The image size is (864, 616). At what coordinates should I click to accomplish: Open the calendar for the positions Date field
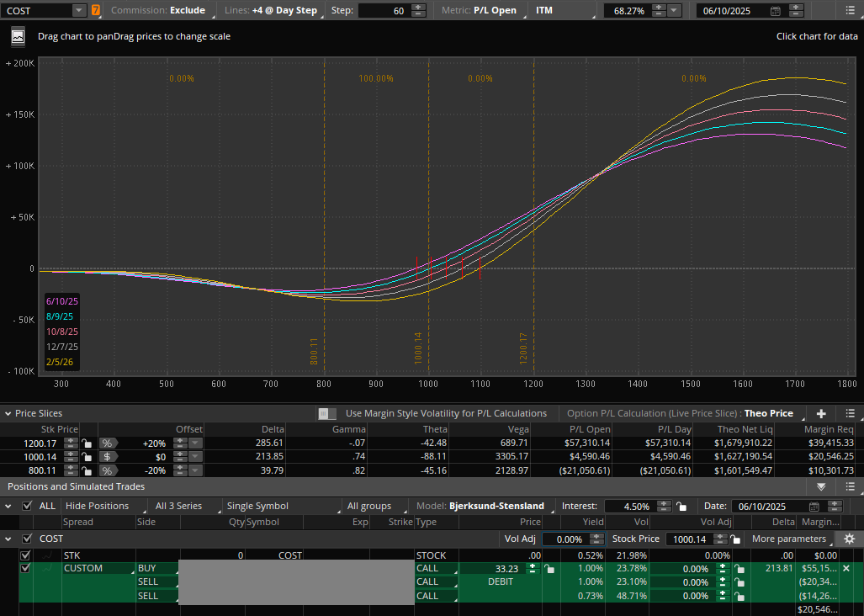(814, 507)
